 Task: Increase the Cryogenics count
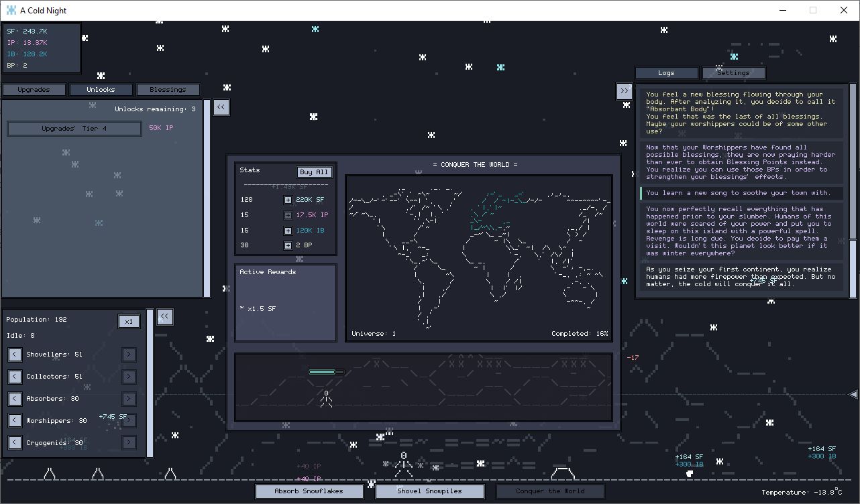(x=129, y=443)
